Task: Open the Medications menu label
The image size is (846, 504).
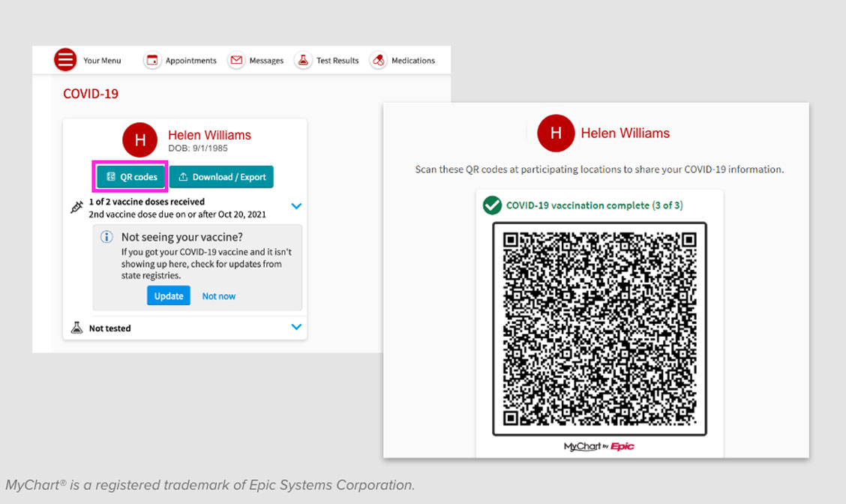Action: [x=413, y=61]
